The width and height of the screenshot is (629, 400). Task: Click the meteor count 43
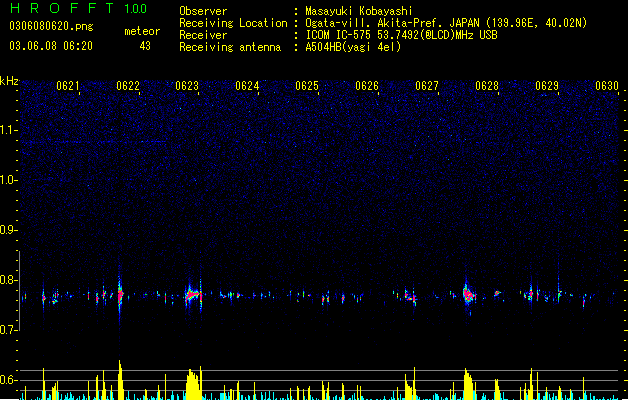[145, 46]
